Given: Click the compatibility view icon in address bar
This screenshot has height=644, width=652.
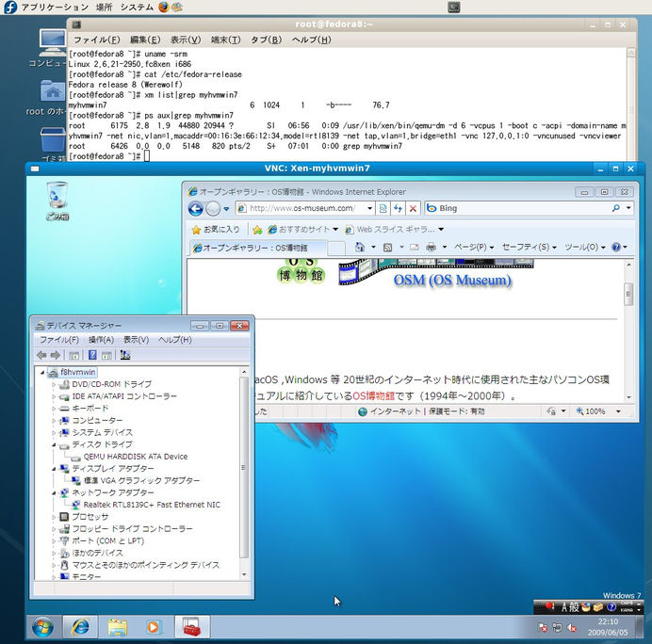Looking at the screenshot, I should click(383, 208).
